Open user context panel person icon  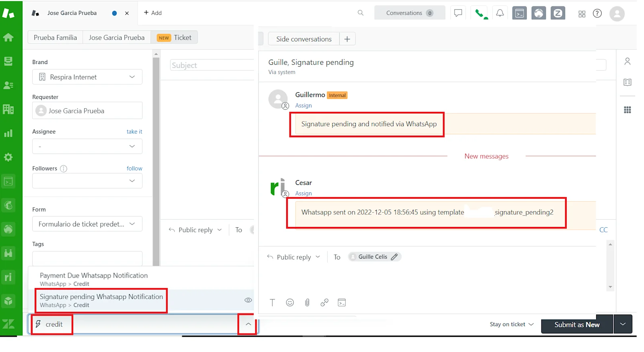627,61
